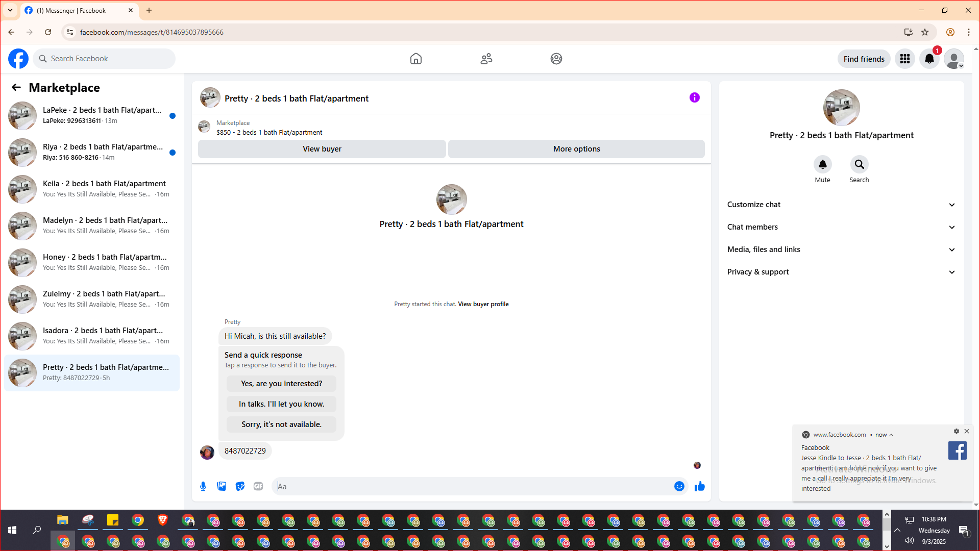Viewport: 980px width, 551px height.
Task: Open the tab search dropdown arrow
Action: click(10, 10)
